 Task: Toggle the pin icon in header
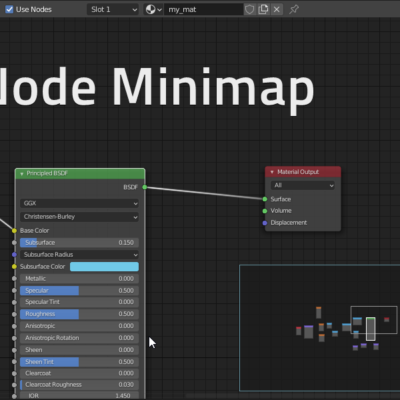pos(294,9)
